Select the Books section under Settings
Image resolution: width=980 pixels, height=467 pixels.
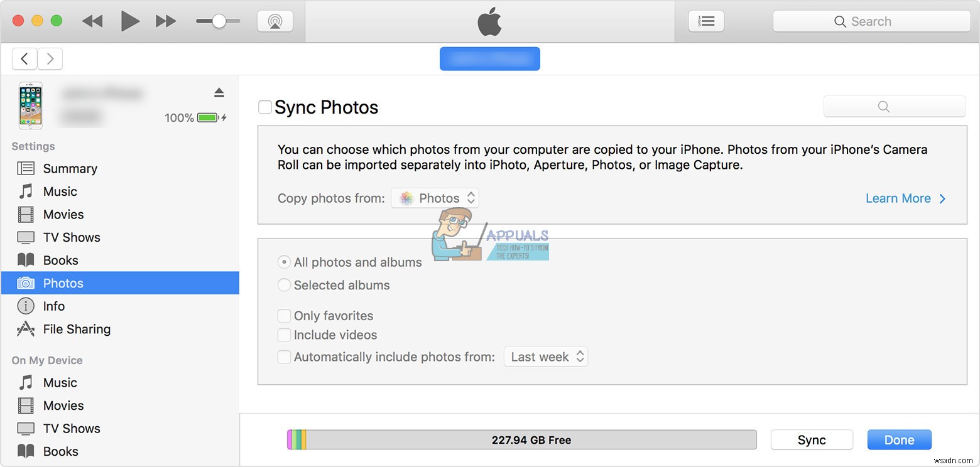(60, 260)
